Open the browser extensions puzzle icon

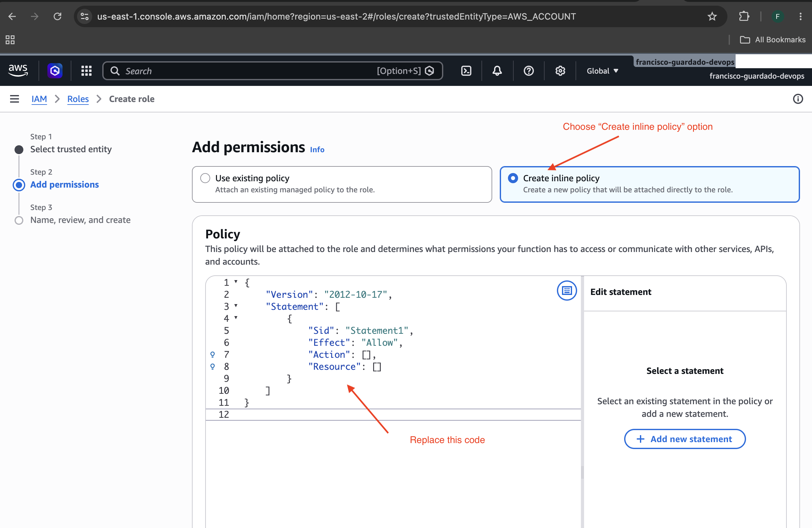point(744,16)
